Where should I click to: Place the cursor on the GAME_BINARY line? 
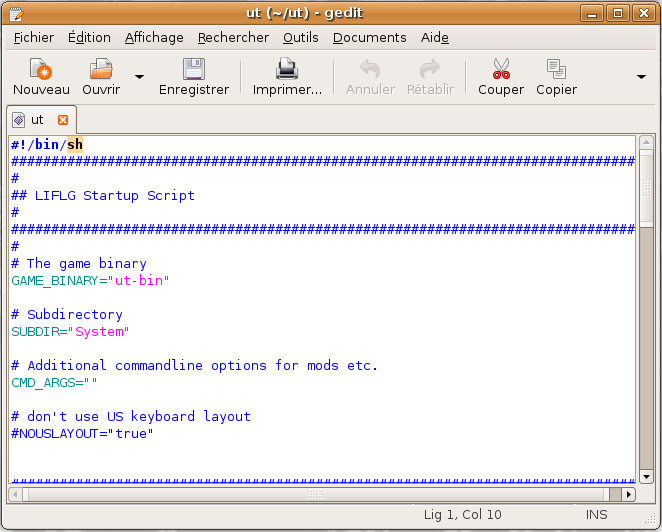click(x=90, y=281)
